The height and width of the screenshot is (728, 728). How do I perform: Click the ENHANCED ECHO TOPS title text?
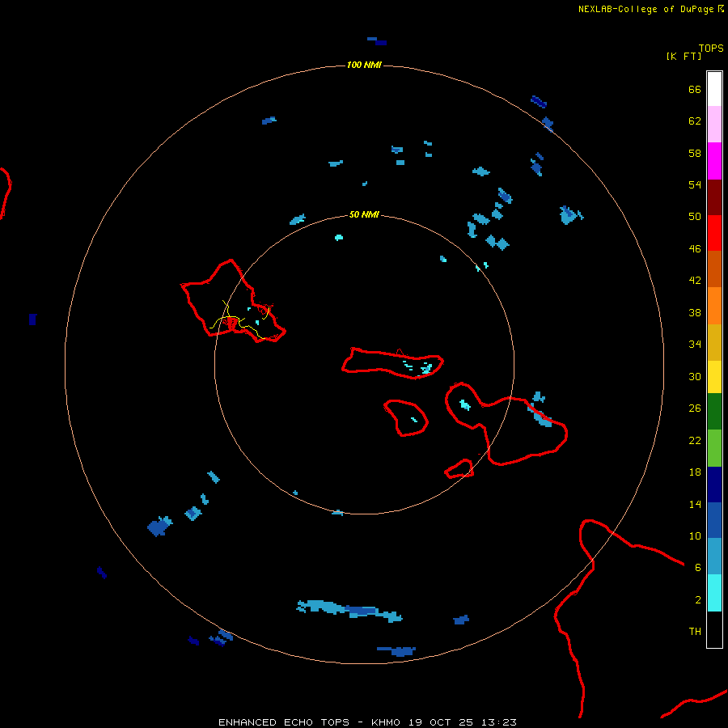point(284,722)
